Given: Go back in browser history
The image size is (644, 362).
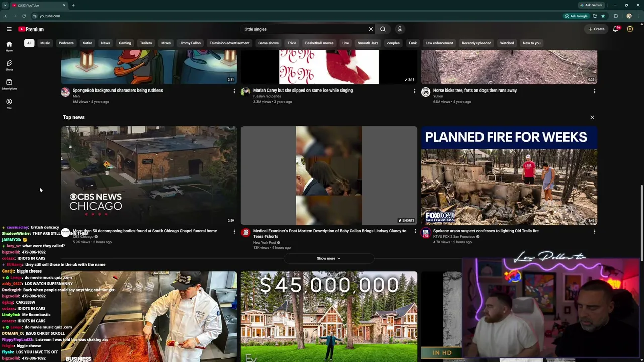Looking at the screenshot, I should pyautogui.click(x=6, y=16).
